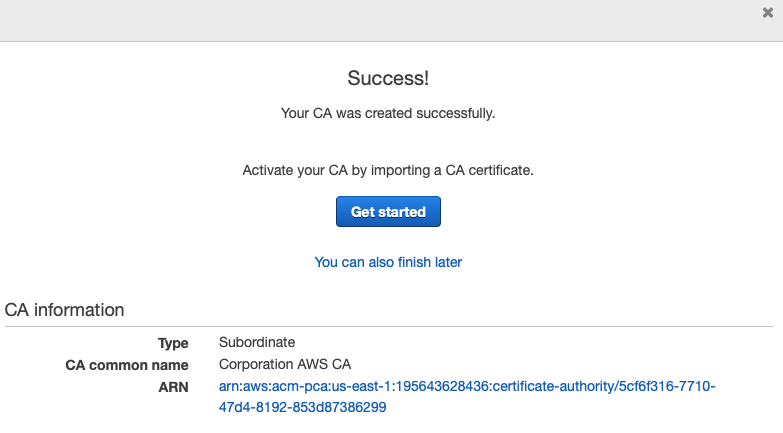The width and height of the screenshot is (783, 433).
Task: Click the Get started button
Action: point(388,212)
